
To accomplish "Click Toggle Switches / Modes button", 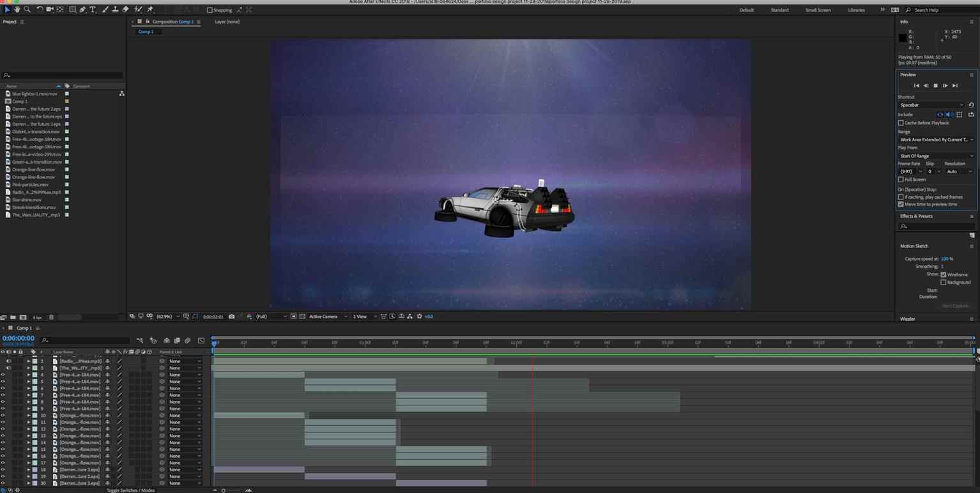I will (130, 490).
